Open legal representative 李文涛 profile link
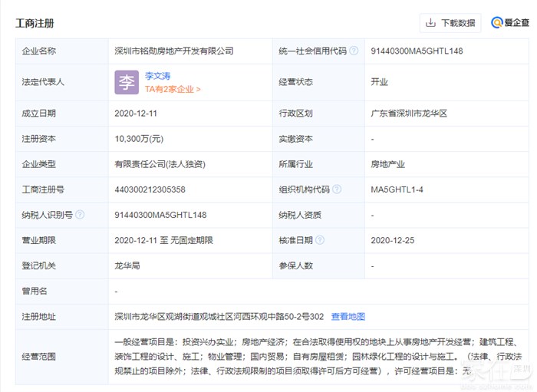Viewport: 537px width, 392px height. pyautogui.click(x=157, y=76)
